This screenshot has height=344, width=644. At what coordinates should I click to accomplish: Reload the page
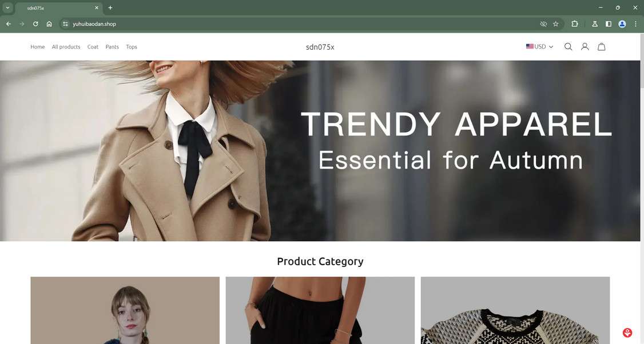click(x=35, y=24)
